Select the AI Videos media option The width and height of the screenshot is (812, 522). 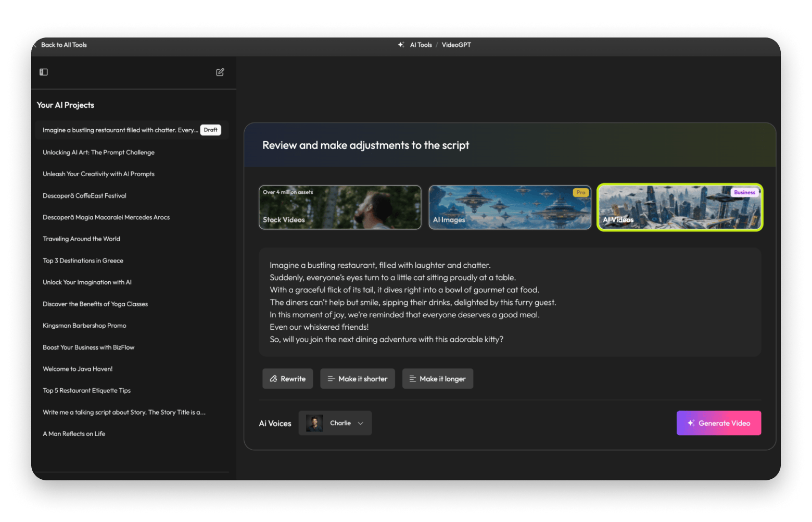679,207
